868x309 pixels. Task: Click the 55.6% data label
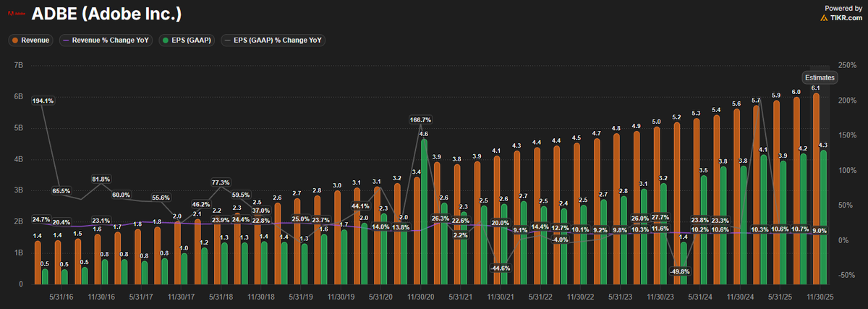[161, 198]
